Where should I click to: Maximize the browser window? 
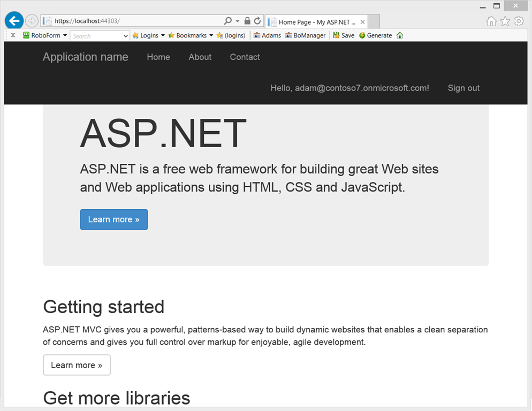coord(497,6)
